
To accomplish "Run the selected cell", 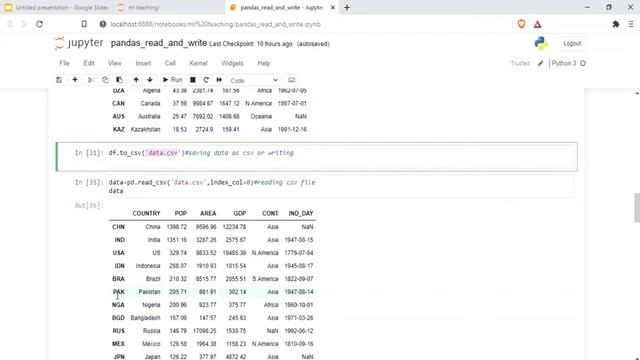I will 172,80.
